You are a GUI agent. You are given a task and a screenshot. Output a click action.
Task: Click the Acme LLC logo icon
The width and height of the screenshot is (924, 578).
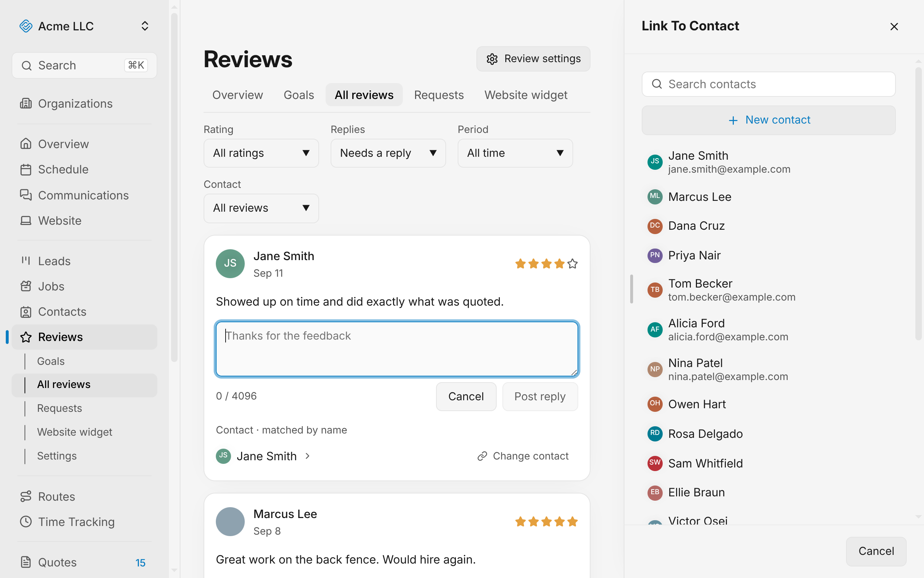tap(26, 26)
